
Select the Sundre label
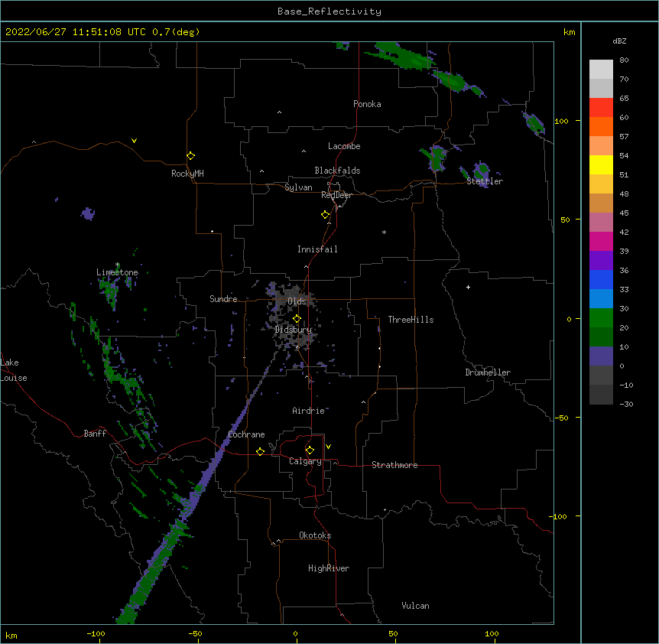coord(223,299)
